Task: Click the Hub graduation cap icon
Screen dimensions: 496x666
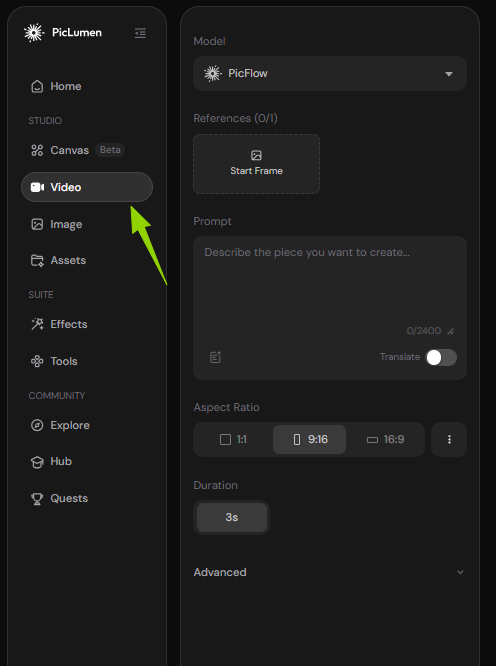Action: point(37,462)
